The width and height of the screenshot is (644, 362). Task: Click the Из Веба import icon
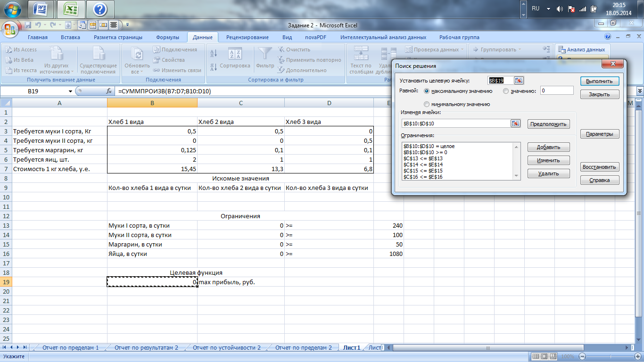coord(9,60)
